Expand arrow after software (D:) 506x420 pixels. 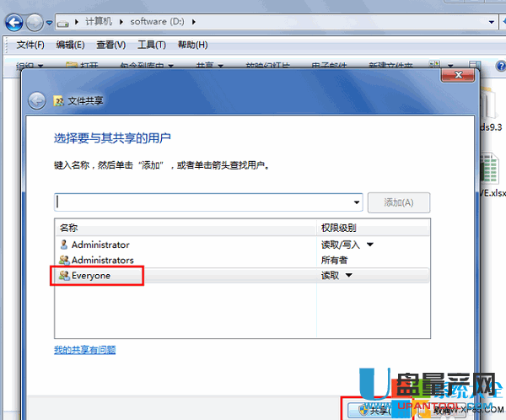pyautogui.click(x=194, y=22)
